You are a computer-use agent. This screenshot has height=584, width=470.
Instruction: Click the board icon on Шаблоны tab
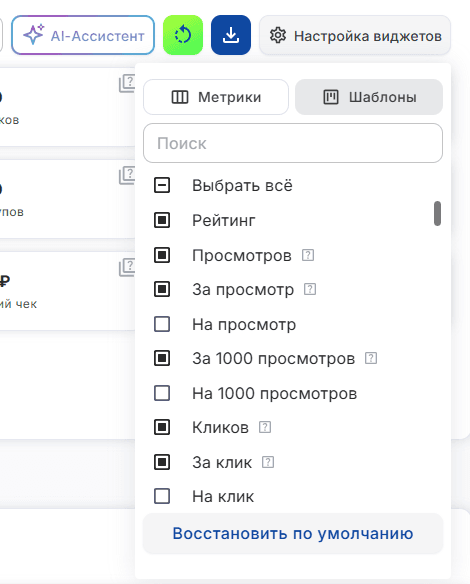pos(331,97)
